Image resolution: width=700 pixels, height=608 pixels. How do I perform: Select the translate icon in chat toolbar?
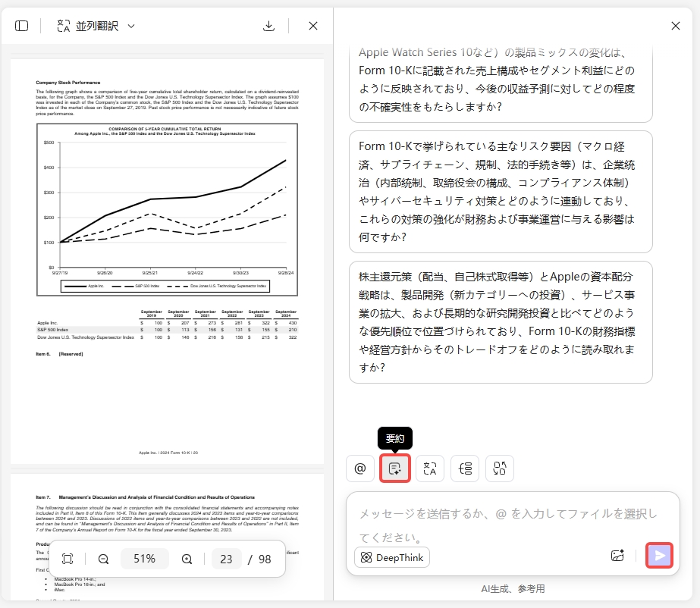click(x=429, y=468)
